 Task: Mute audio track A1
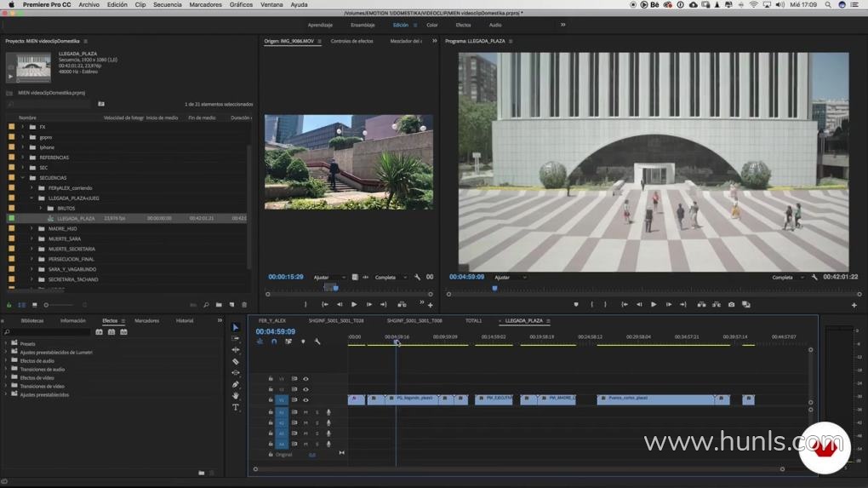306,412
